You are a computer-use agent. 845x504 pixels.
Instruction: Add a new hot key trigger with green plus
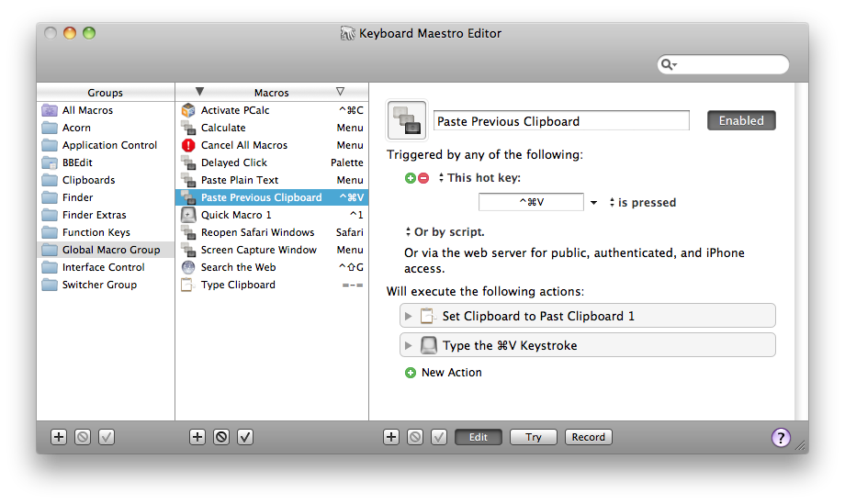coord(411,178)
